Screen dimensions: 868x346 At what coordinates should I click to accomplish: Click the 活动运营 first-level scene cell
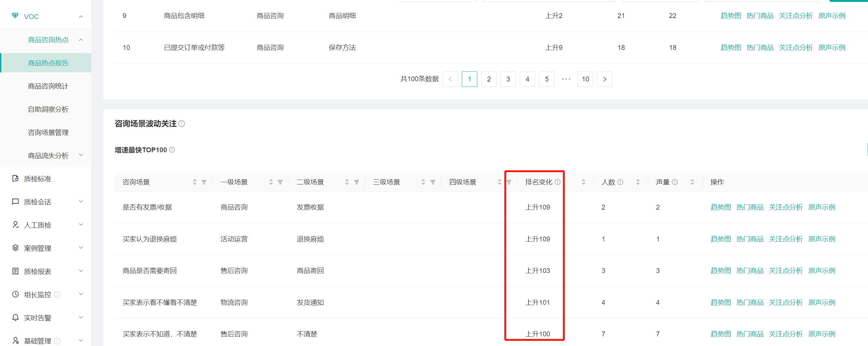234,239
